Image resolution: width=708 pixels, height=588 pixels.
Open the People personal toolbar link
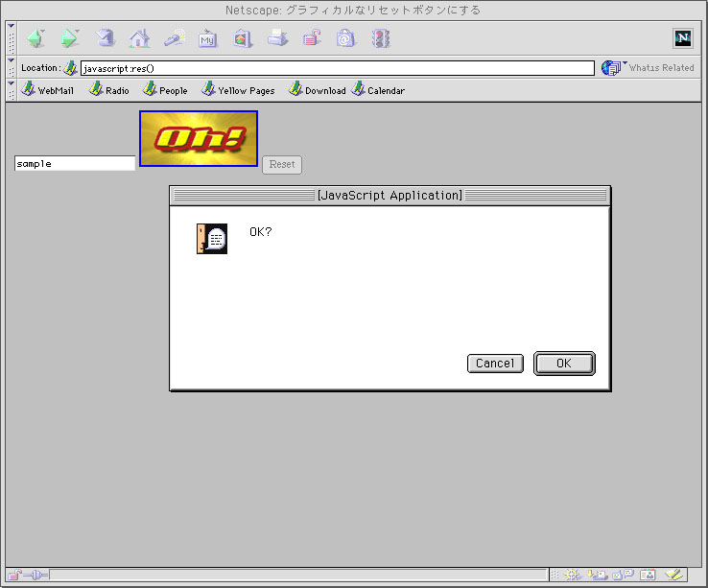pos(165,90)
